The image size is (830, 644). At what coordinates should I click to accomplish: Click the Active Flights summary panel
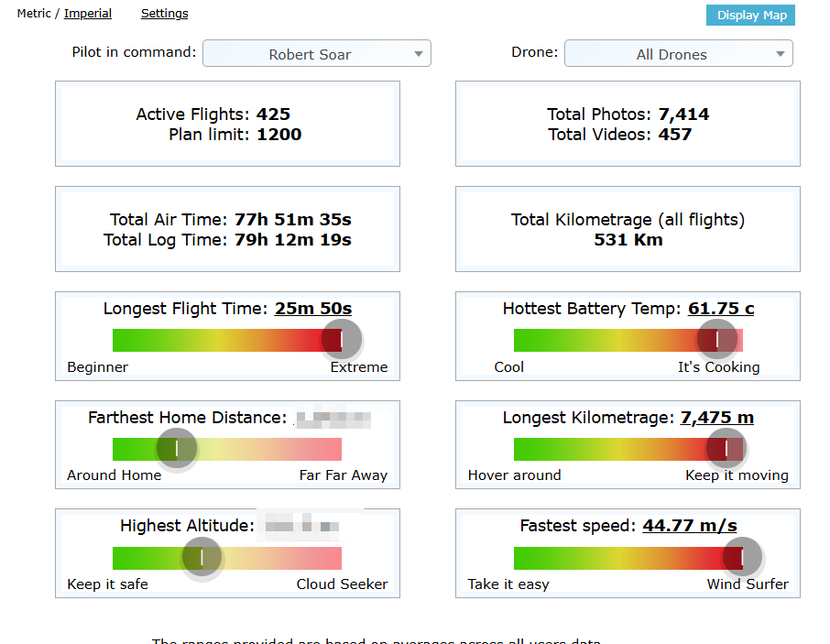pyautogui.click(x=227, y=124)
